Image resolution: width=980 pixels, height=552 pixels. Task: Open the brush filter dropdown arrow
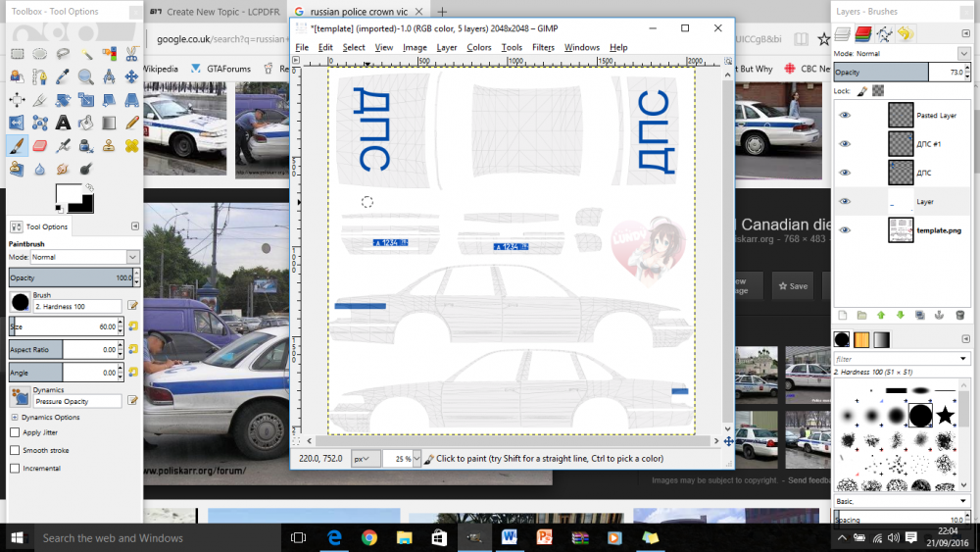pyautogui.click(x=963, y=359)
